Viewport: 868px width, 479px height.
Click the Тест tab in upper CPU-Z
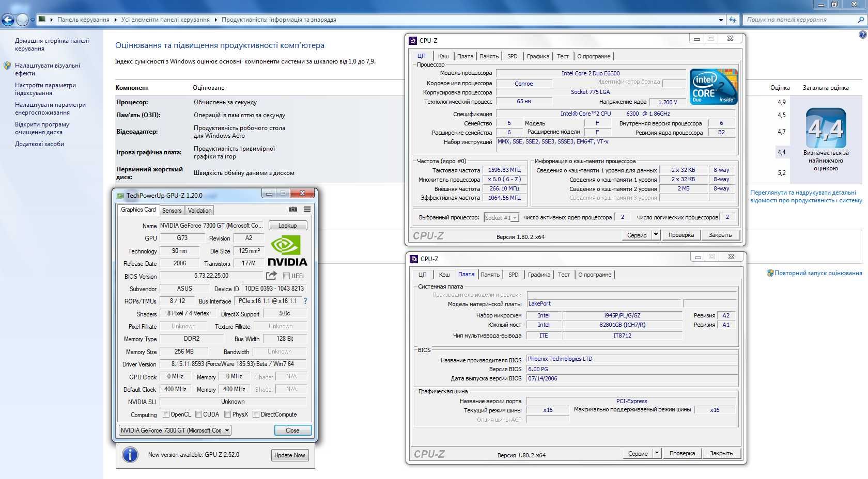[563, 56]
